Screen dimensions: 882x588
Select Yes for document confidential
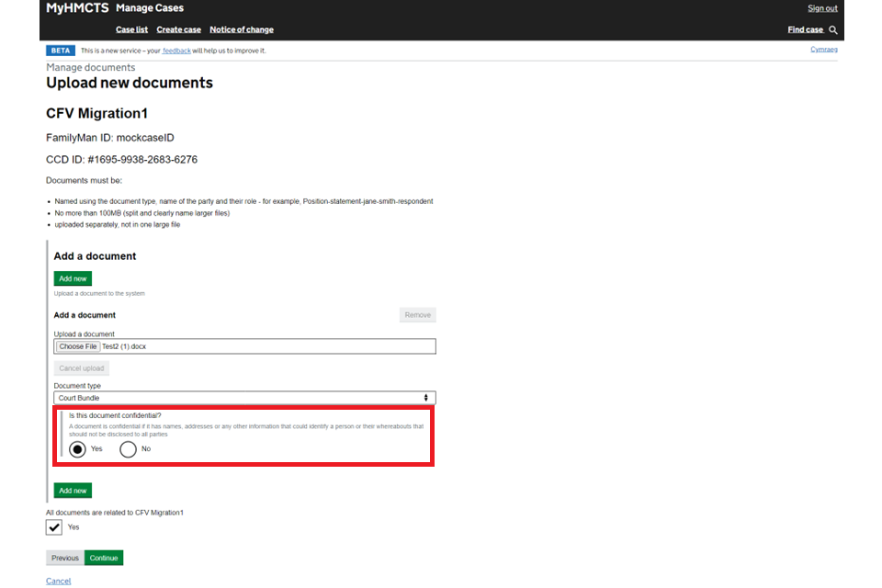click(x=77, y=449)
